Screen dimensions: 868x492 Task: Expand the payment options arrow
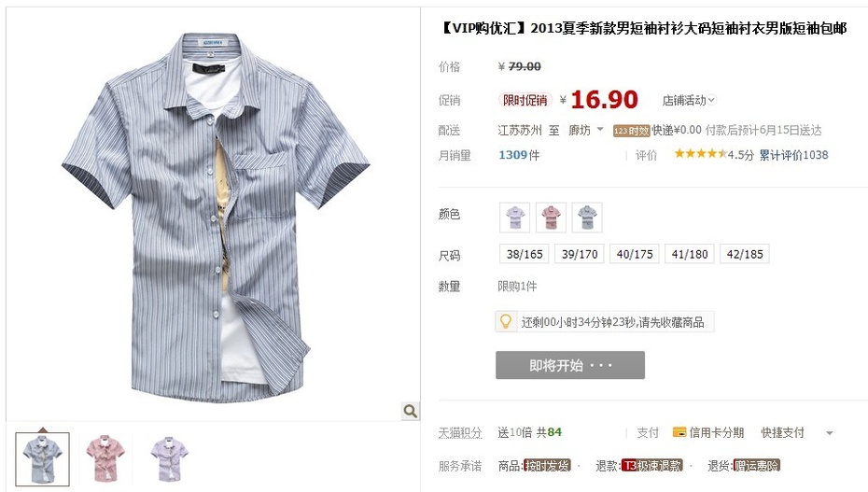[829, 433]
